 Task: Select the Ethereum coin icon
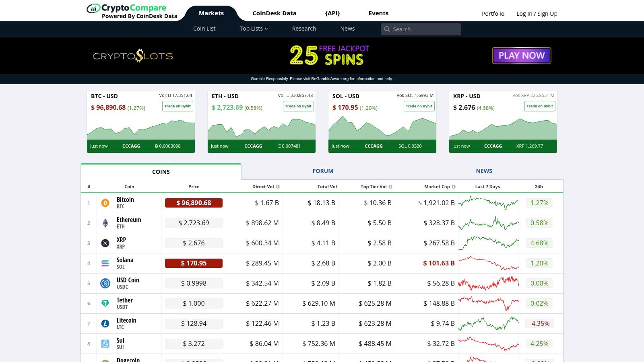tap(105, 223)
